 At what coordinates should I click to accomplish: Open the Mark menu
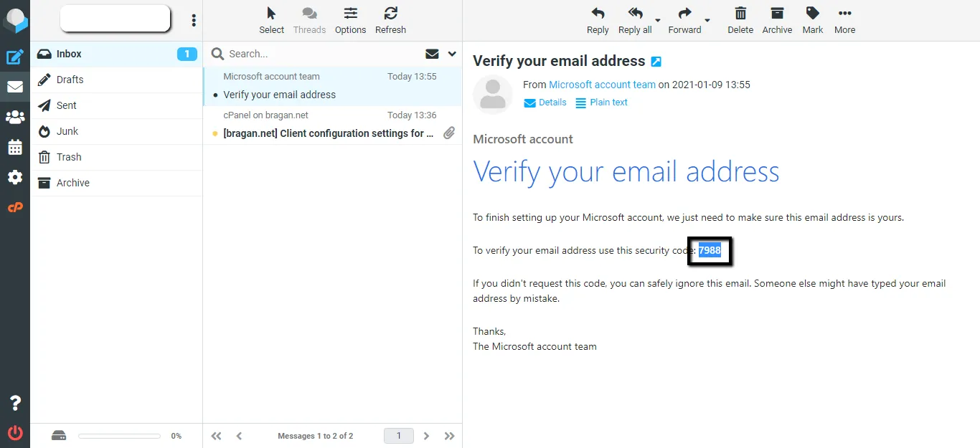tap(813, 20)
